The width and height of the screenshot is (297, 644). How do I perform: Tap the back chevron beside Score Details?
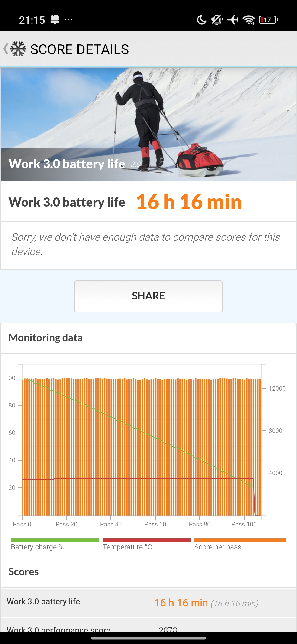pyautogui.click(x=6, y=49)
